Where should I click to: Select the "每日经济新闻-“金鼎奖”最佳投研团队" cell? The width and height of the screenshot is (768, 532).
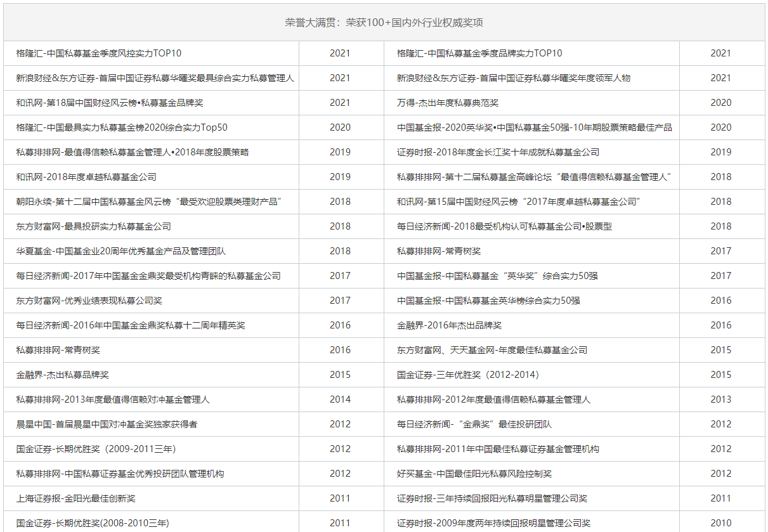[x=531, y=424]
